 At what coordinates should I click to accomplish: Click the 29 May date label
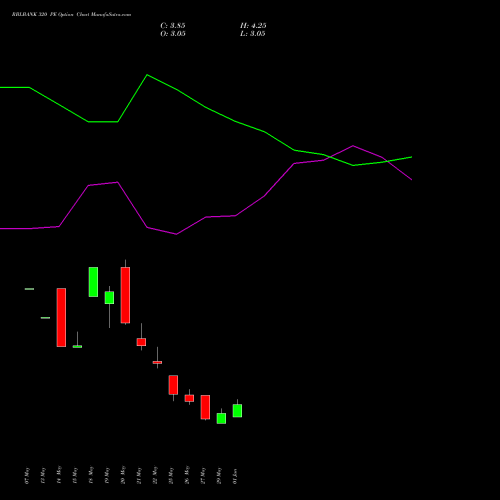coord(219,476)
